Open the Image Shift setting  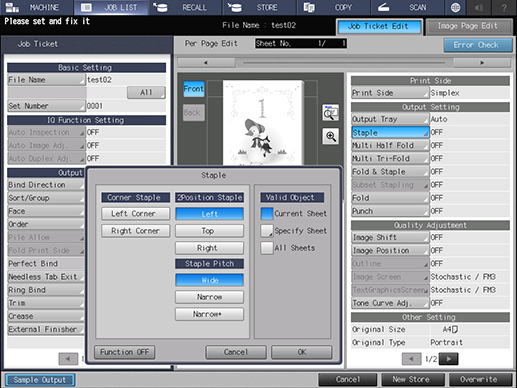(390, 238)
